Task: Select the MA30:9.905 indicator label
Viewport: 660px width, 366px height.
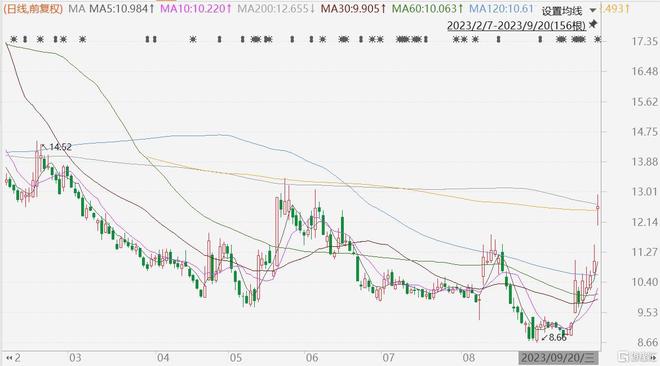Action: coord(353,8)
